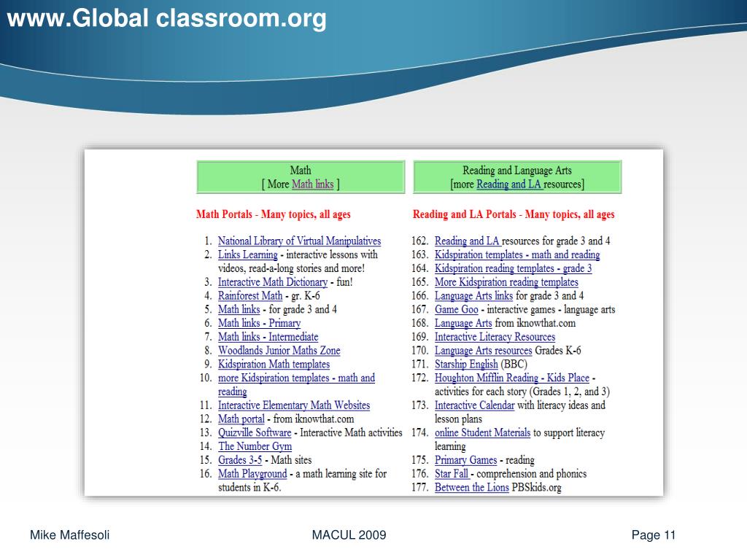Open Grades 3-5 math sites link
Screen dimensions: 747x560
(239, 460)
